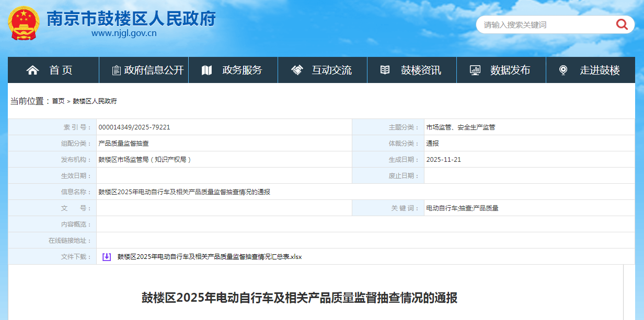This screenshot has height=320, width=644.
Task: Click the 市场监管、安全生产监管 subject value
Action: click(x=461, y=127)
